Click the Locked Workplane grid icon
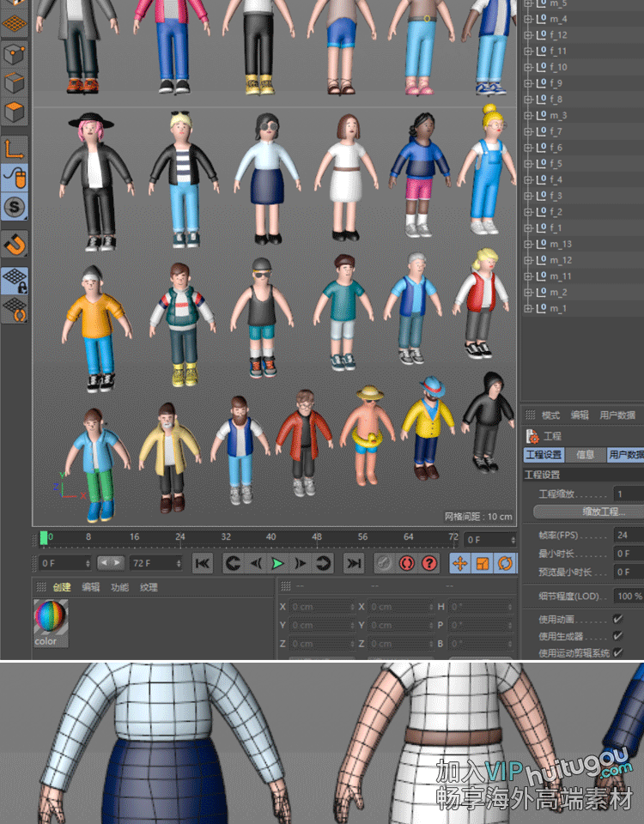The width and height of the screenshot is (644, 824). (14, 281)
